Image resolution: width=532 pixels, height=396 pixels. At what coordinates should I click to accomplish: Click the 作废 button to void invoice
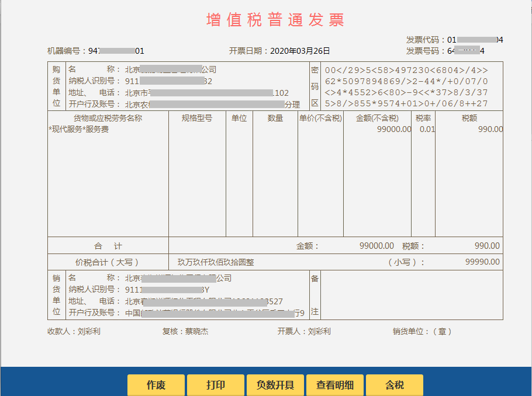[156, 384]
